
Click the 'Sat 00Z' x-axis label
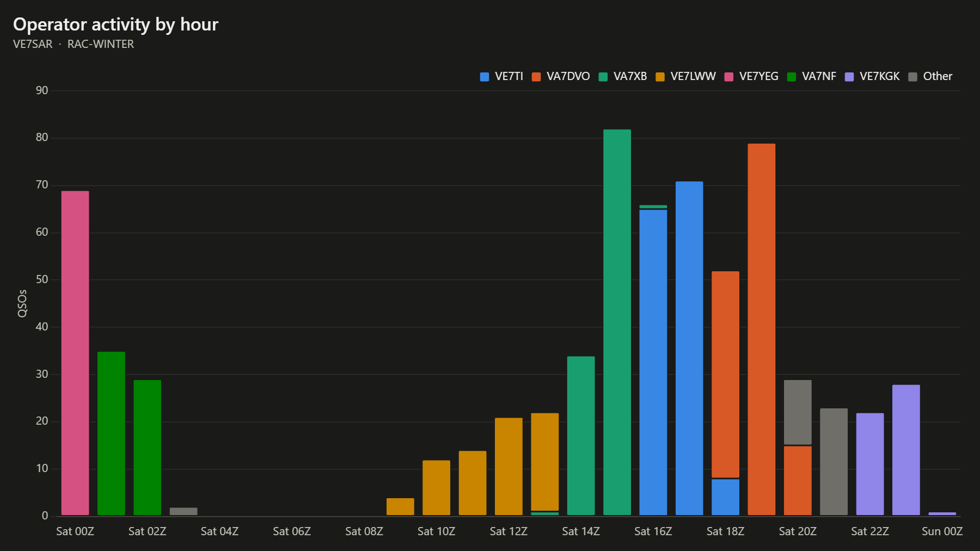click(x=75, y=531)
